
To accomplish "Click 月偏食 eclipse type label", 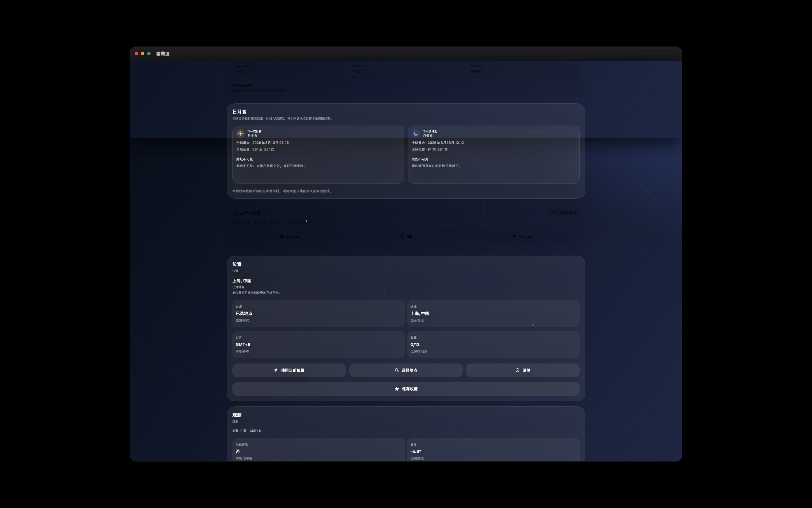I will coord(427,136).
